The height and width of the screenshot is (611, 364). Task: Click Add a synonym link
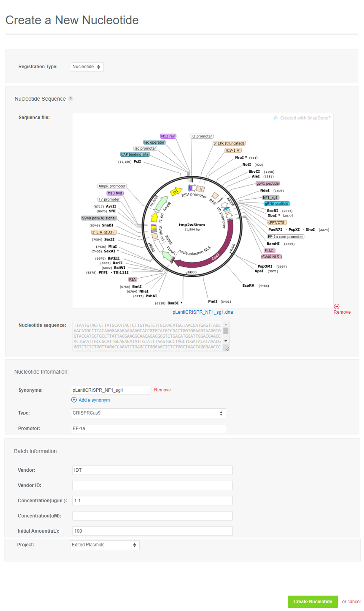tap(94, 400)
